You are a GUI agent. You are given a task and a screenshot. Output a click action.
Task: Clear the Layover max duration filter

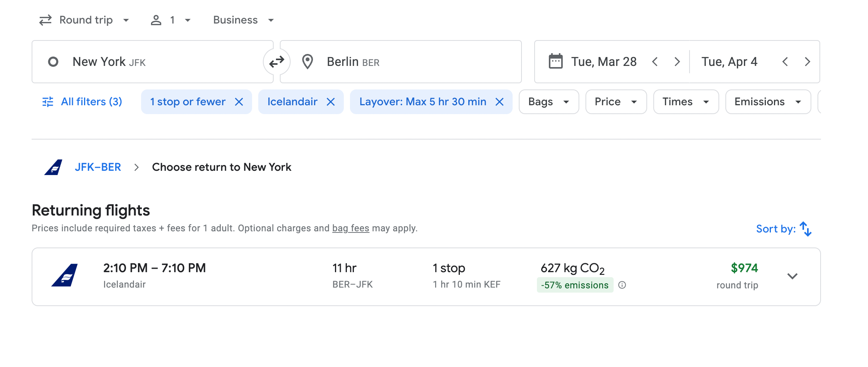[500, 102]
